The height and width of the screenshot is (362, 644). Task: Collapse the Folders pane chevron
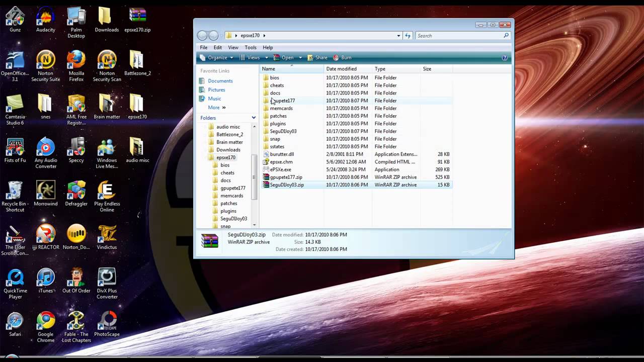pos(254,118)
